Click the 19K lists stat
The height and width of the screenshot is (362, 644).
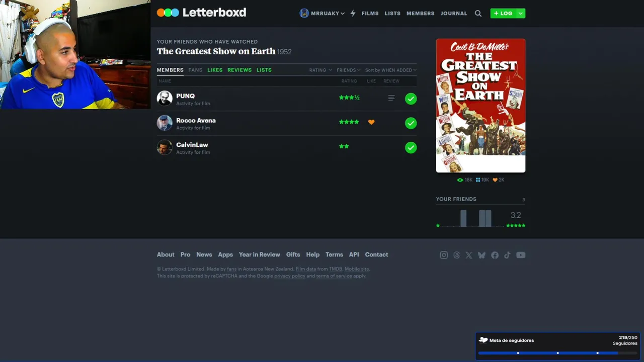click(482, 179)
